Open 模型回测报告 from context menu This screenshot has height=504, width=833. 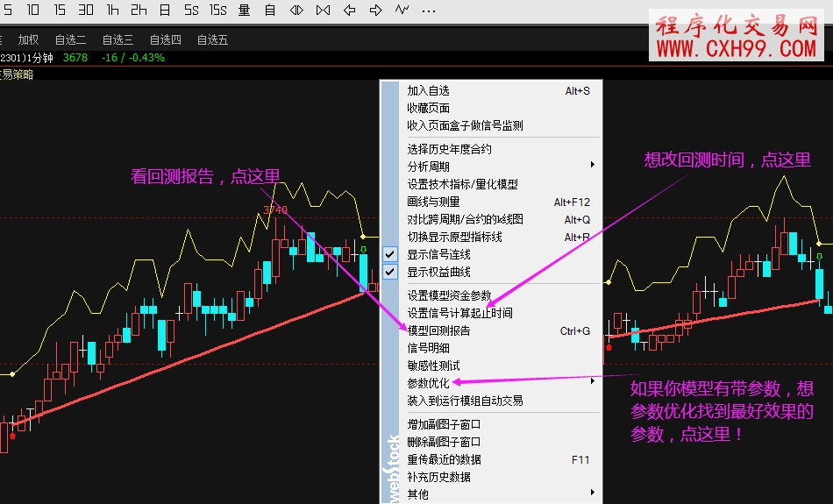point(438,330)
